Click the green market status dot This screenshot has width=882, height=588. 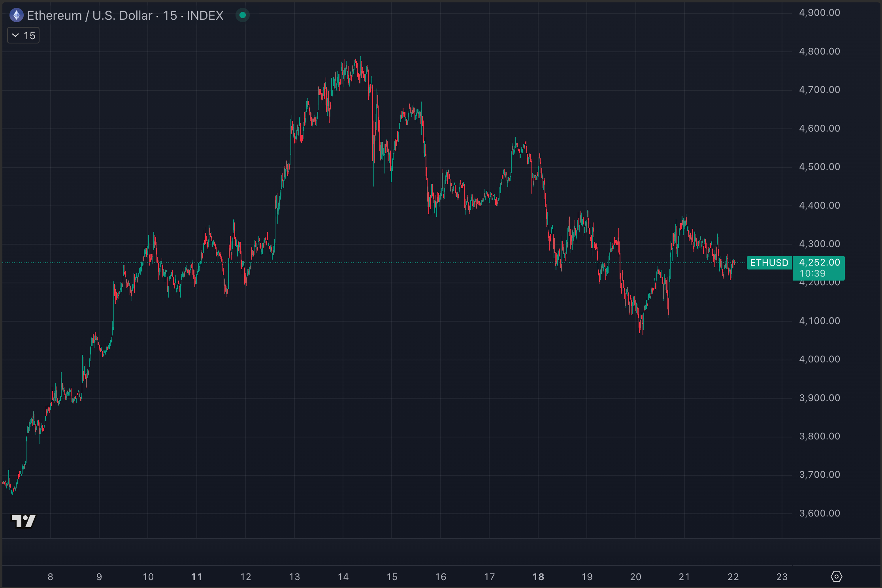[x=243, y=15]
